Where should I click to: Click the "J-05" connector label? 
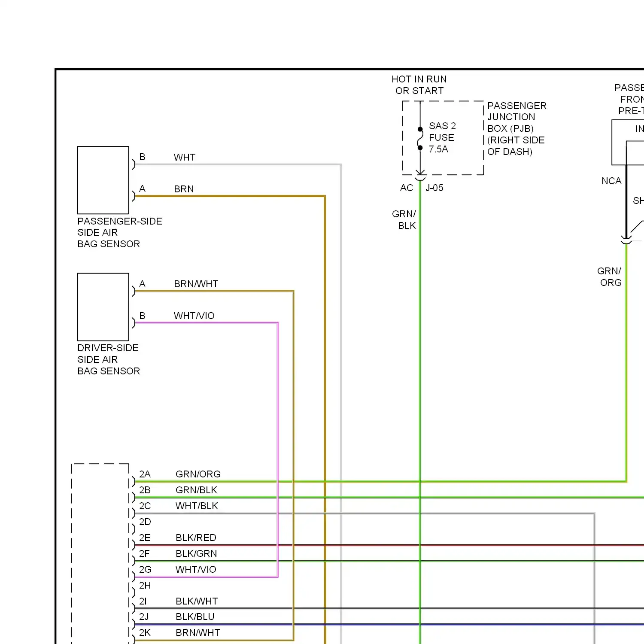434,188
